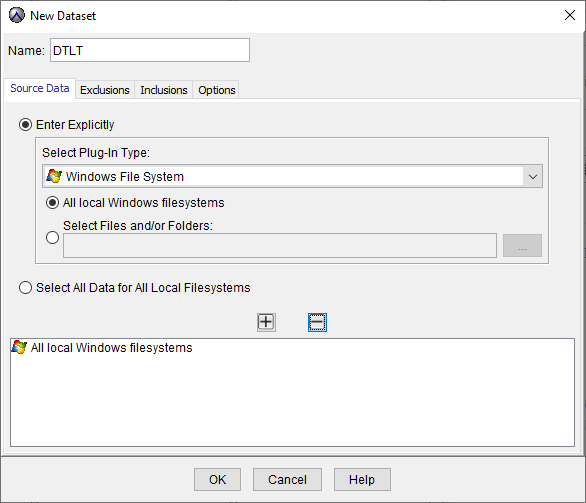Viewport: 586px width, 503px height.
Task: Open the Exclusions tab
Action: click(x=105, y=90)
